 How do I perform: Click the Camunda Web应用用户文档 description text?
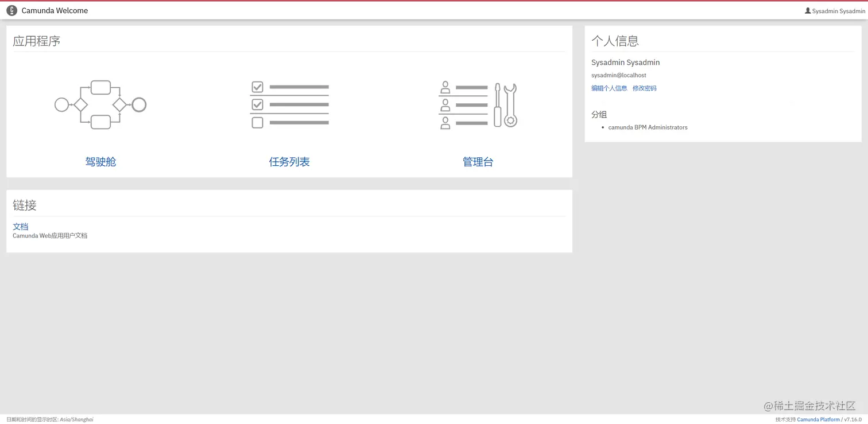coord(50,236)
